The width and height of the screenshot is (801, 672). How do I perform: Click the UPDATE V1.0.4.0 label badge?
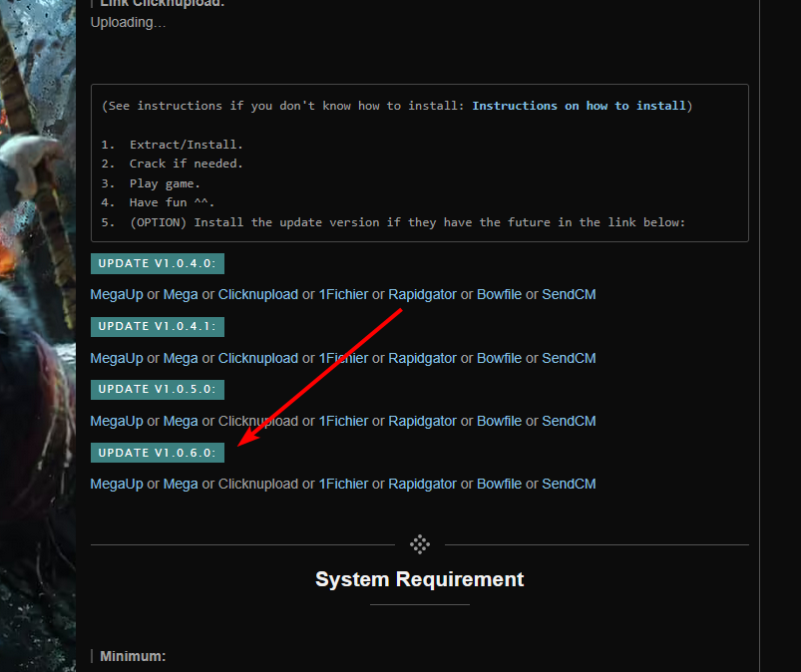point(158,263)
